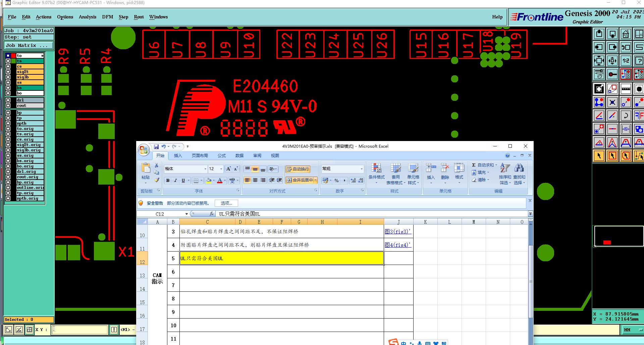The height and width of the screenshot is (345, 644).
Task: Click the percent style icon
Action: tap(336, 181)
